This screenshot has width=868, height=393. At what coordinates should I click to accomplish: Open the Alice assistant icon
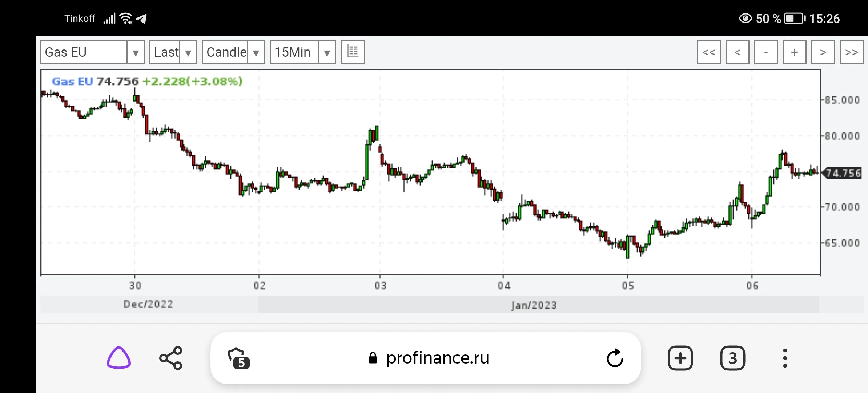[118, 358]
